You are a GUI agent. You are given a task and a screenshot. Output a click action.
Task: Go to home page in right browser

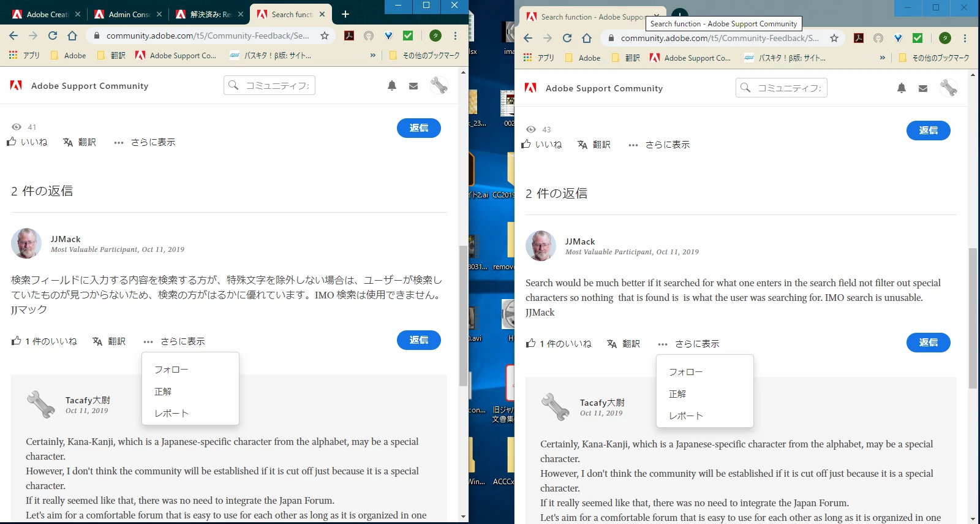coord(587,38)
